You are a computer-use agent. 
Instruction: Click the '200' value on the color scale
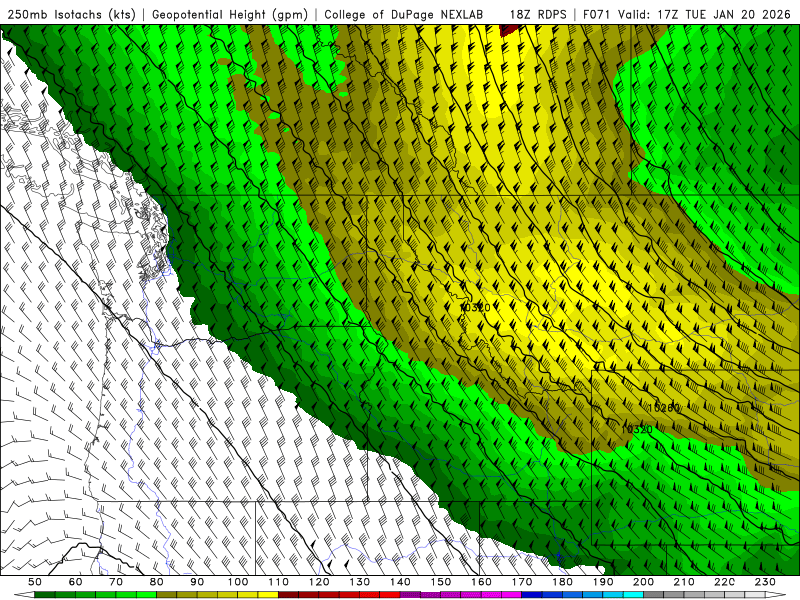point(643,582)
